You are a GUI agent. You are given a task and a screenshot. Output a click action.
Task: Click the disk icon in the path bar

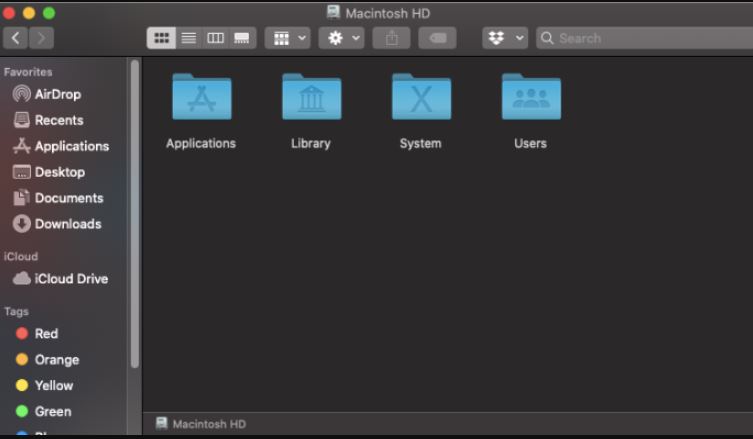[x=162, y=423]
